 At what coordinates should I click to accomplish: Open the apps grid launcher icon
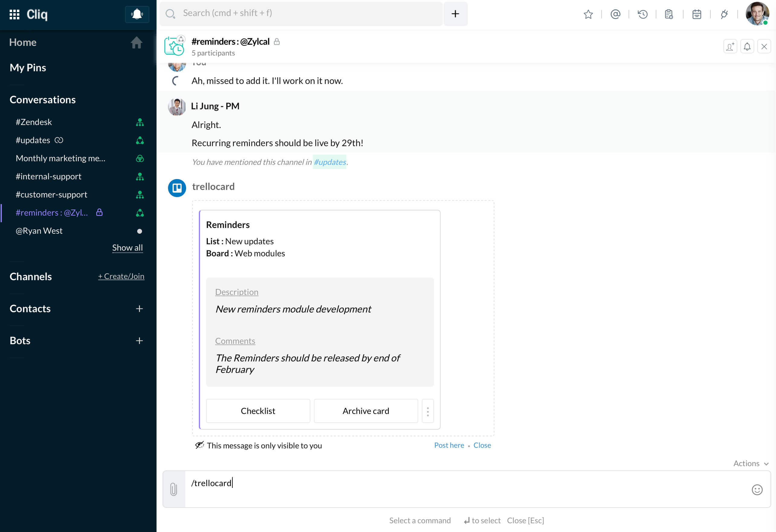point(15,14)
